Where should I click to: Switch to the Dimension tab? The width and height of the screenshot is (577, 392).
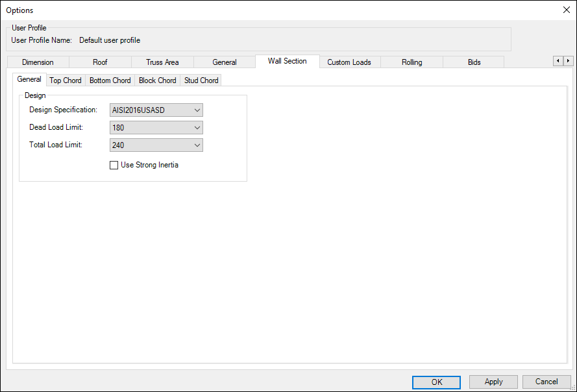pos(38,62)
